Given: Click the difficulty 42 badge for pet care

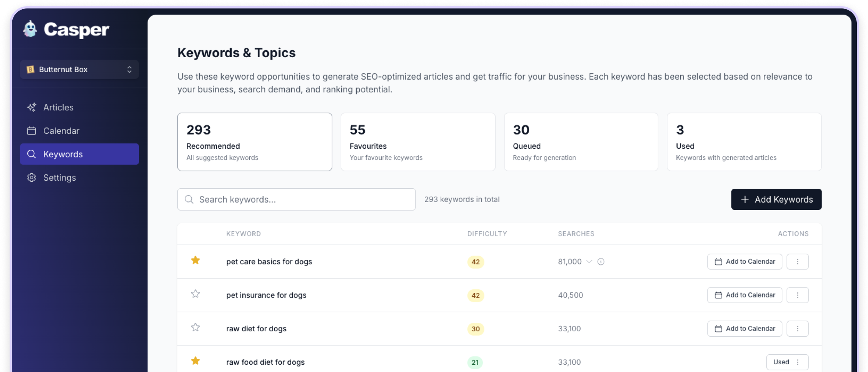Looking at the screenshot, I should pyautogui.click(x=476, y=262).
